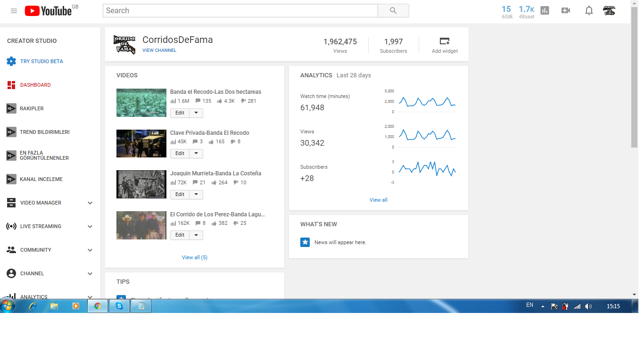Screen dimensions: 644x362
Task: Open Internet Explorer from the taskbar
Action: pos(33,306)
